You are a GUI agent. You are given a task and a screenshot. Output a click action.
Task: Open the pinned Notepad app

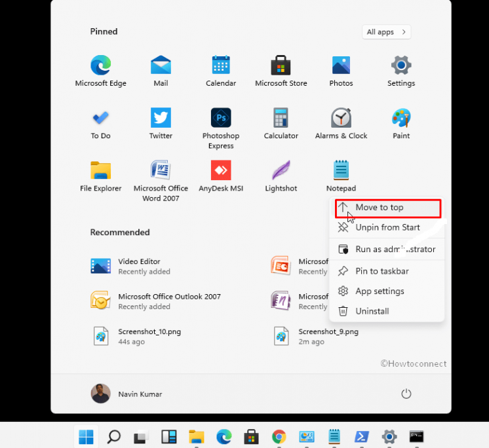coord(341,176)
